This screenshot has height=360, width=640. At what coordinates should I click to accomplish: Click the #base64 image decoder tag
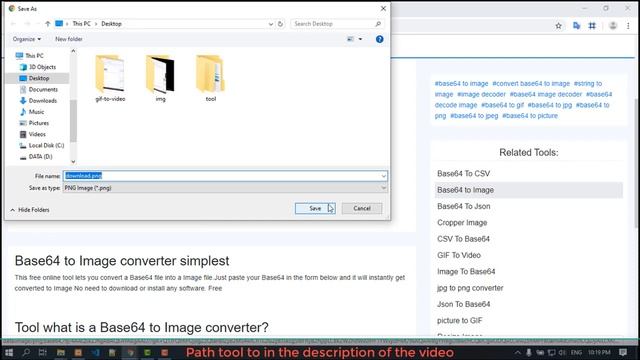click(x=546, y=94)
